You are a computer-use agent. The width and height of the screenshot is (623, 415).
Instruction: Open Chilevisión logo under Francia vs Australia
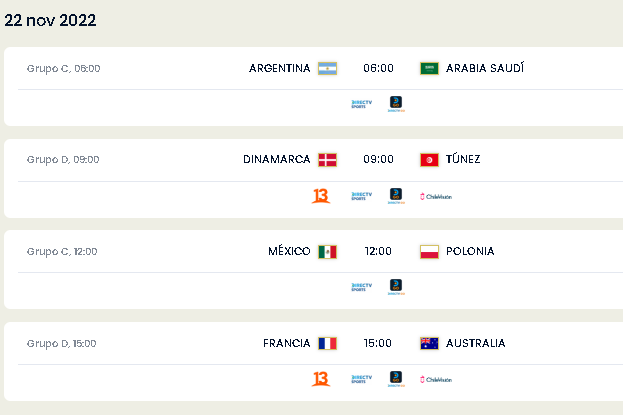point(436,380)
